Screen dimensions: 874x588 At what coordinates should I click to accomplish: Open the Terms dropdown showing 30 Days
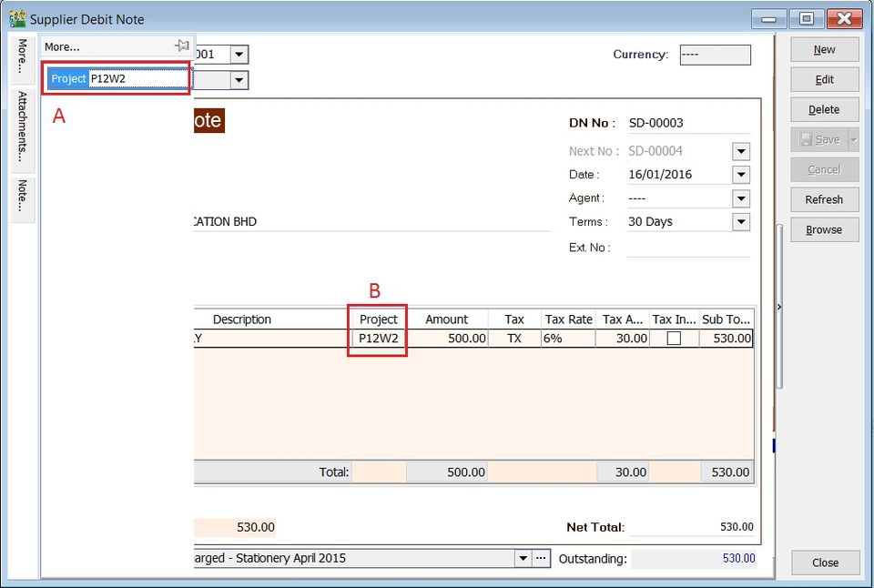pos(740,221)
